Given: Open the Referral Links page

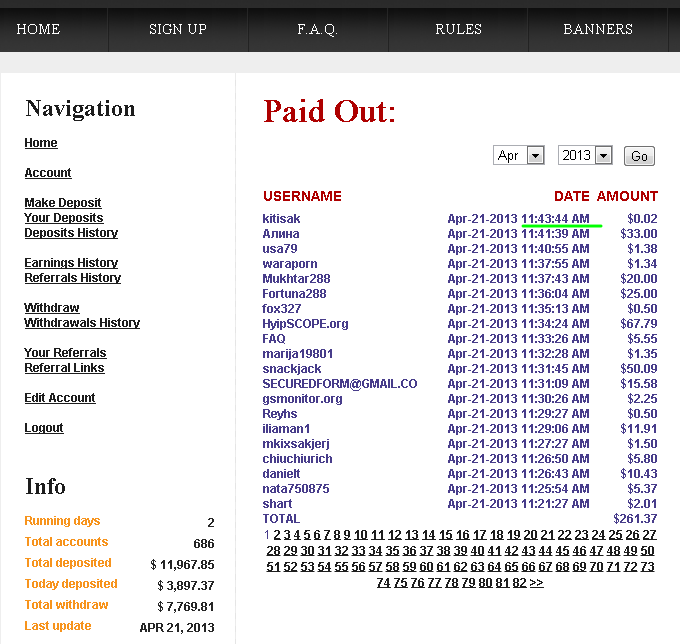Looking at the screenshot, I should pos(64,368).
